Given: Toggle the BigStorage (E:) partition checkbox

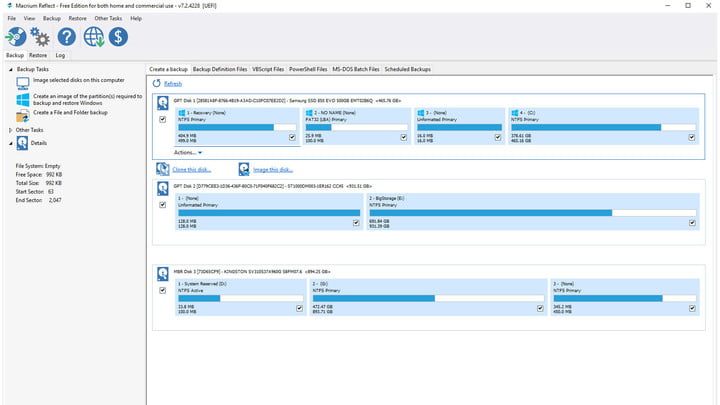Looking at the screenshot, I should pyautogui.click(x=692, y=223).
